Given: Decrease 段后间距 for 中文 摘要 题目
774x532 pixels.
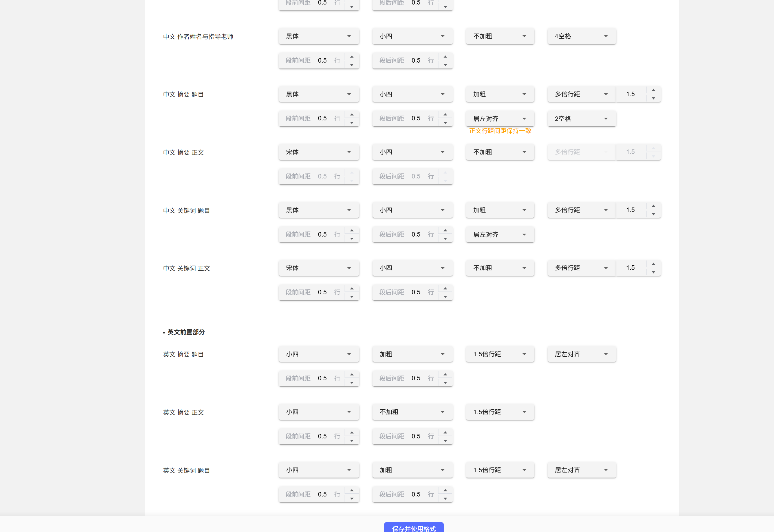Looking at the screenshot, I should pyautogui.click(x=445, y=123).
